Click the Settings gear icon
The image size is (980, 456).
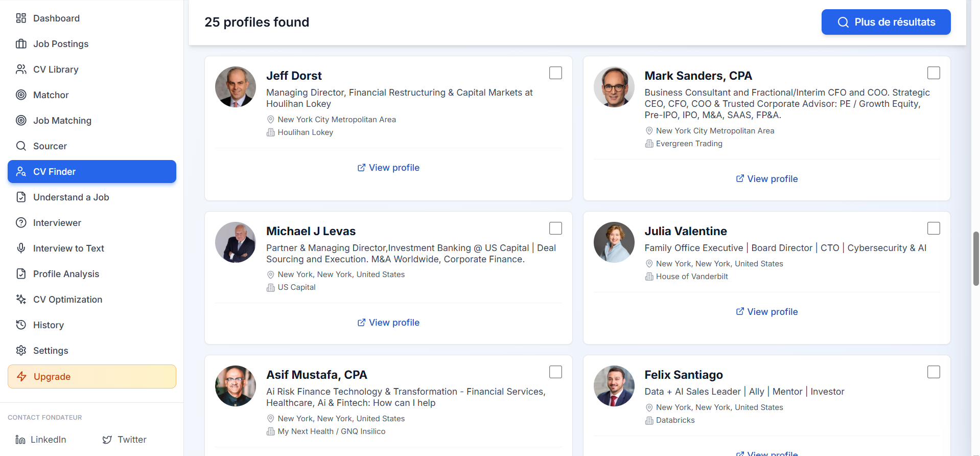click(x=21, y=351)
